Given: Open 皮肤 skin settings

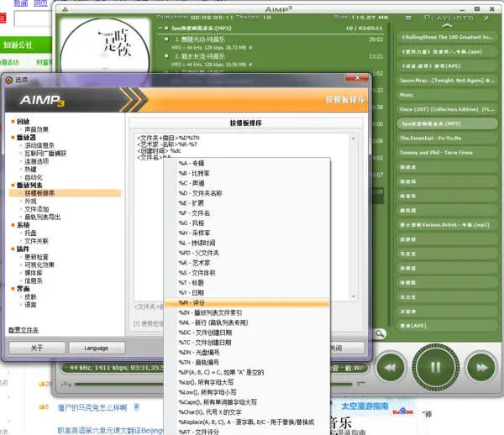Looking at the screenshot, I should (30, 296).
